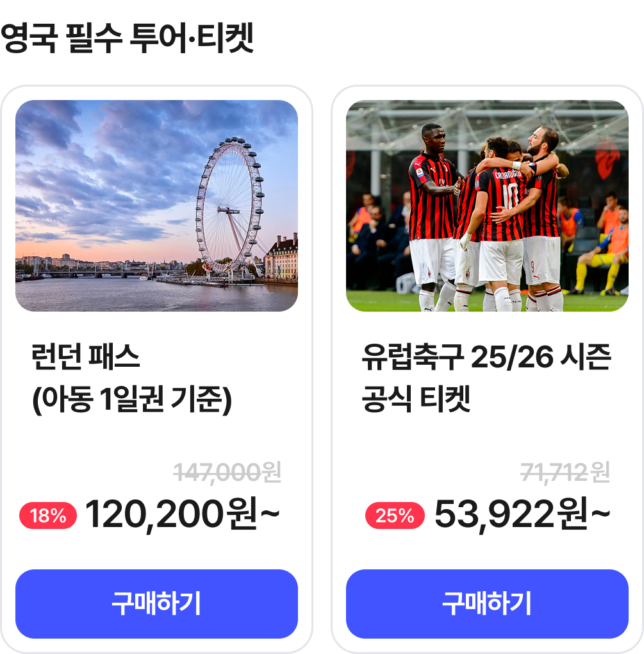The width and height of the screenshot is (644, 654).
Task: Click the Ferris wheel in London photo
Action: pos(230,205)
